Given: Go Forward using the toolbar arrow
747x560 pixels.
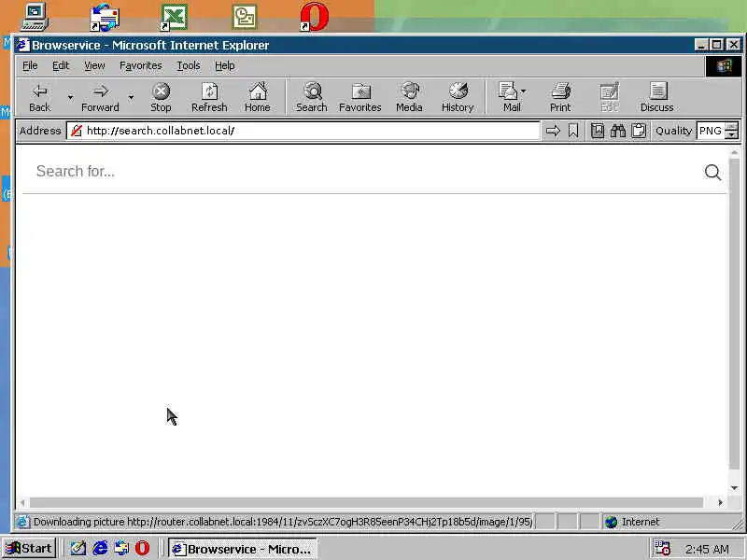Looking at the screenshot, I should click(100, 98).
